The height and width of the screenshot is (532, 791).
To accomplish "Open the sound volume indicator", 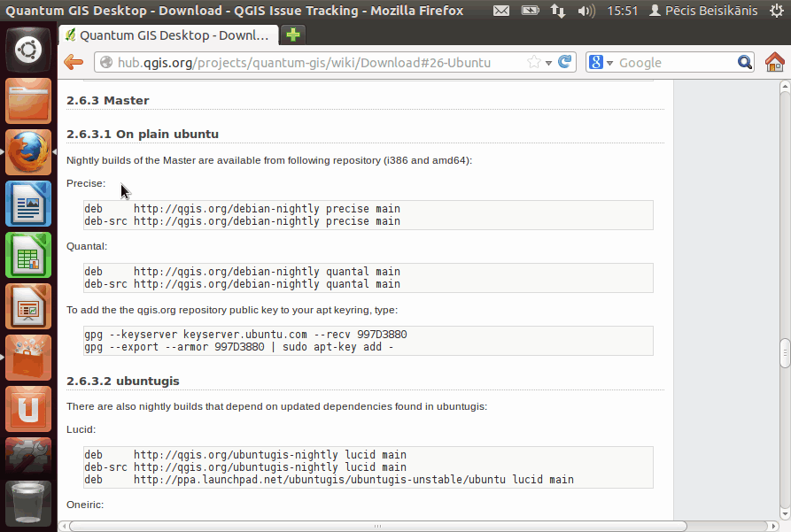I will coord(586,11).
